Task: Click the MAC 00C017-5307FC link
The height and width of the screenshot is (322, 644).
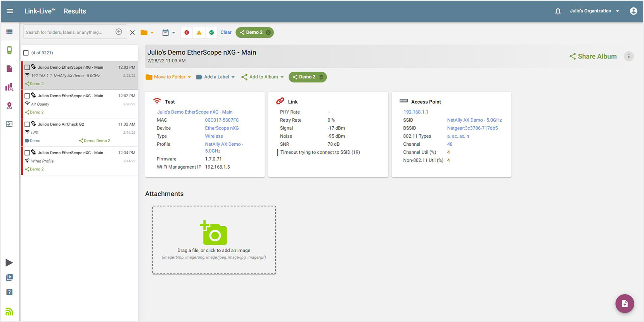Action: (222, 120)
